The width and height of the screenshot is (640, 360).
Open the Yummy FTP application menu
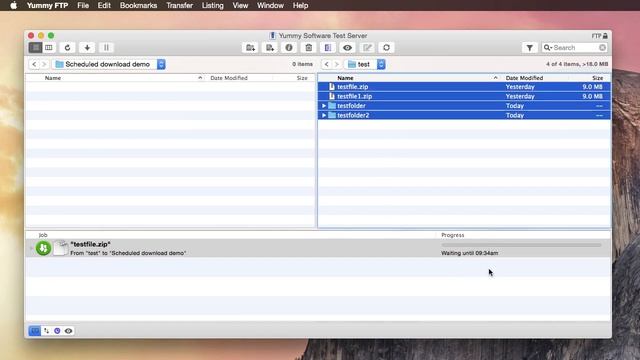pyautogui.click(x=47, y=5)
